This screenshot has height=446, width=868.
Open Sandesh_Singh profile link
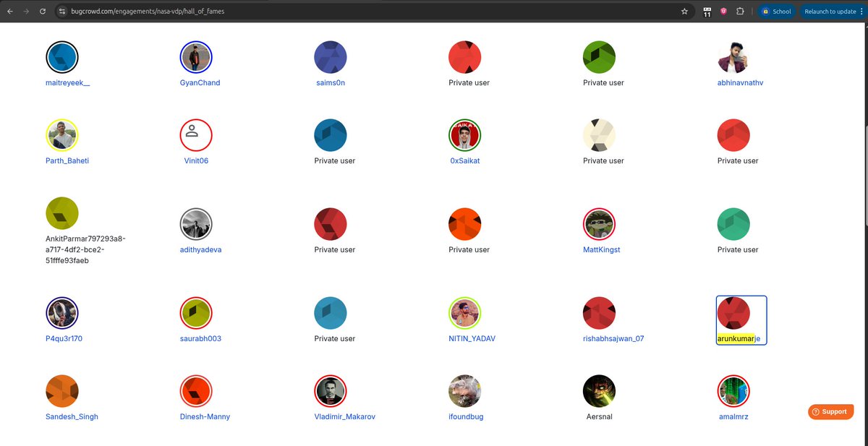click(72, 416)
